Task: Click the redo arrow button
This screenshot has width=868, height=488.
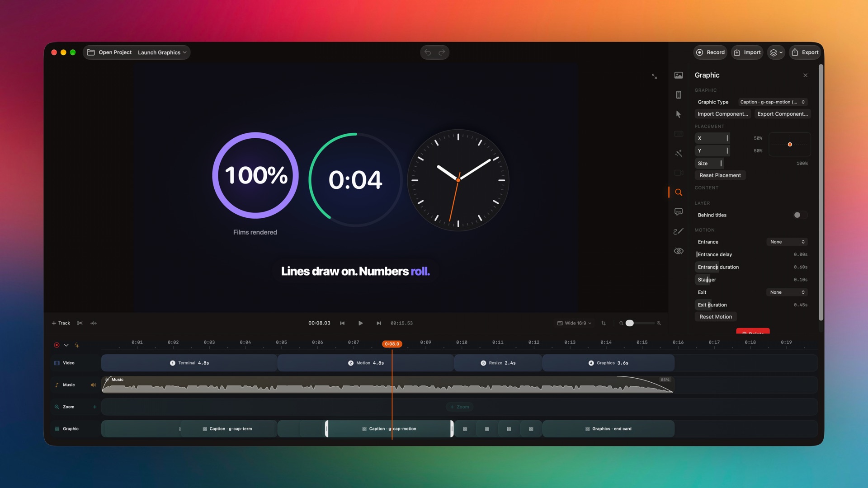Action: [442, 52]
